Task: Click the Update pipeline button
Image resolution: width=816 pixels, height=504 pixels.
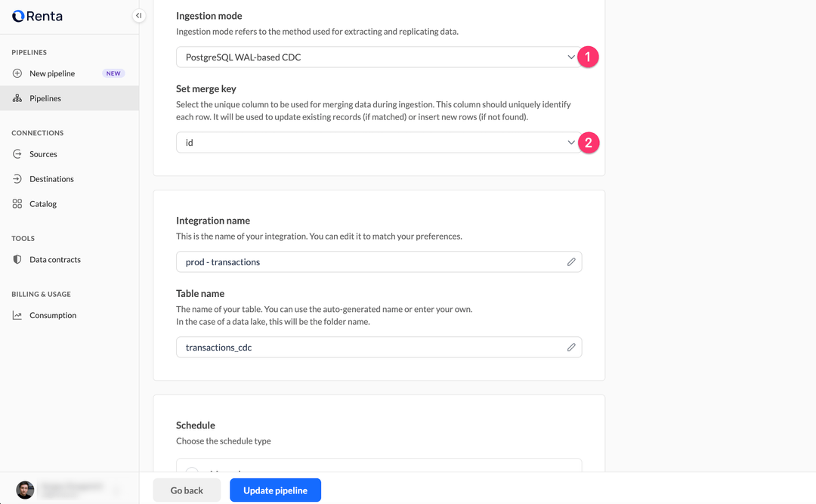Action: (x=275, y=490)
